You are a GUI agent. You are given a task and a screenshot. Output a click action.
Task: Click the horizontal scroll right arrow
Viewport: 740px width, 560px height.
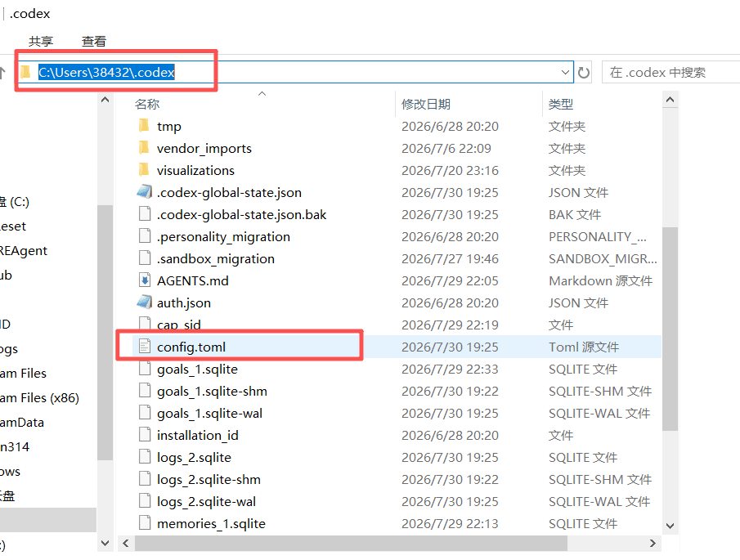click(x=653, y=544)
